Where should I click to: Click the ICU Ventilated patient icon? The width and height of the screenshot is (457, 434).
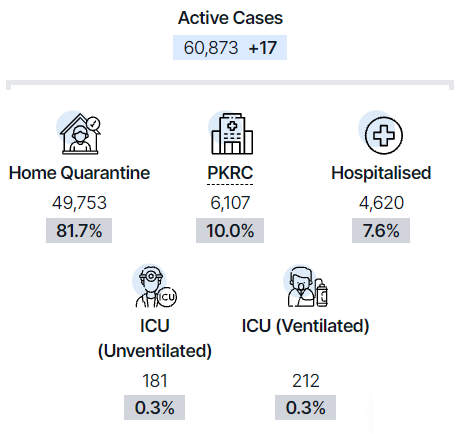pyautogui.click(x=306, y=286)
